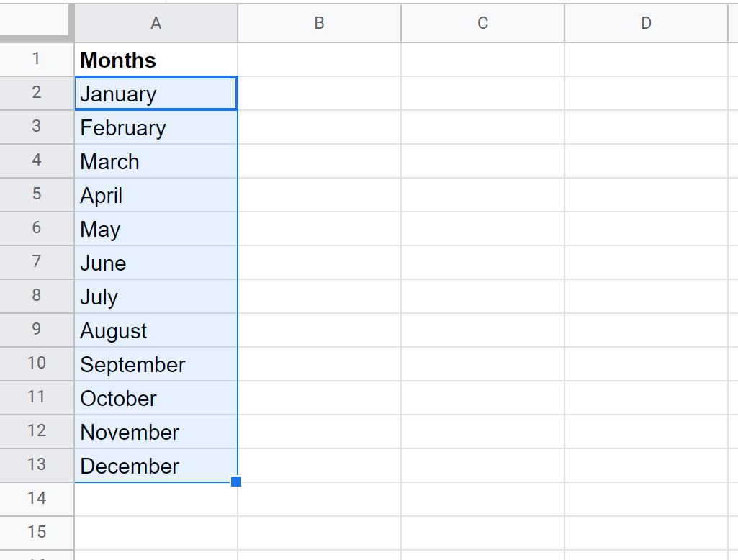Viewport: 738px width, 560px height.
Task: Click the cell containing August
Action: 156,330
